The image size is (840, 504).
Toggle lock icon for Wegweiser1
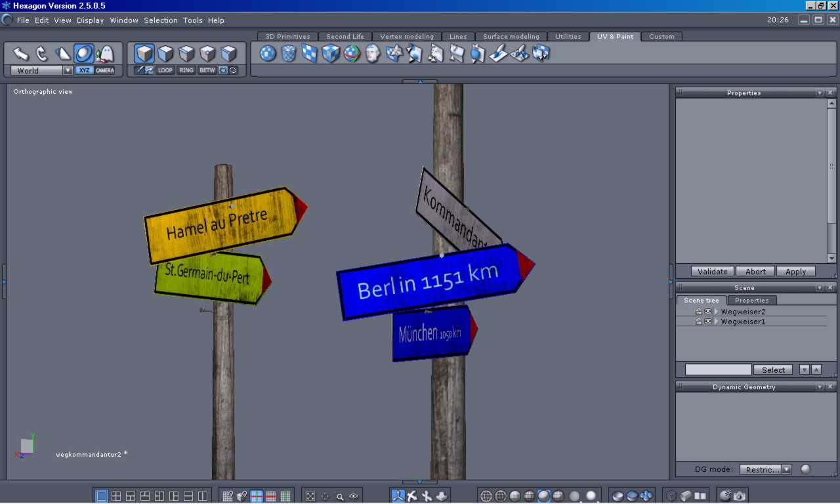pyautogui.click(x=699, y=322)
